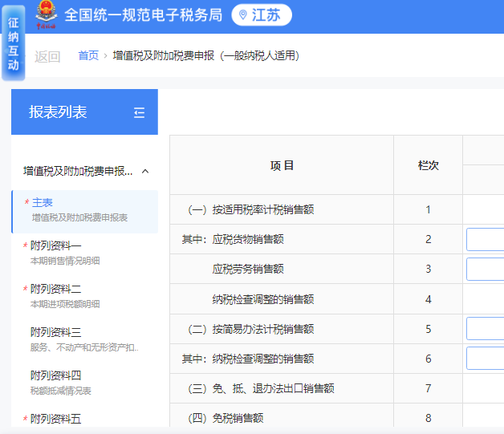Open 附列资料三 report item
This screenshot has height=434, width=504.
pyautogui.click(x=84, y=339)
